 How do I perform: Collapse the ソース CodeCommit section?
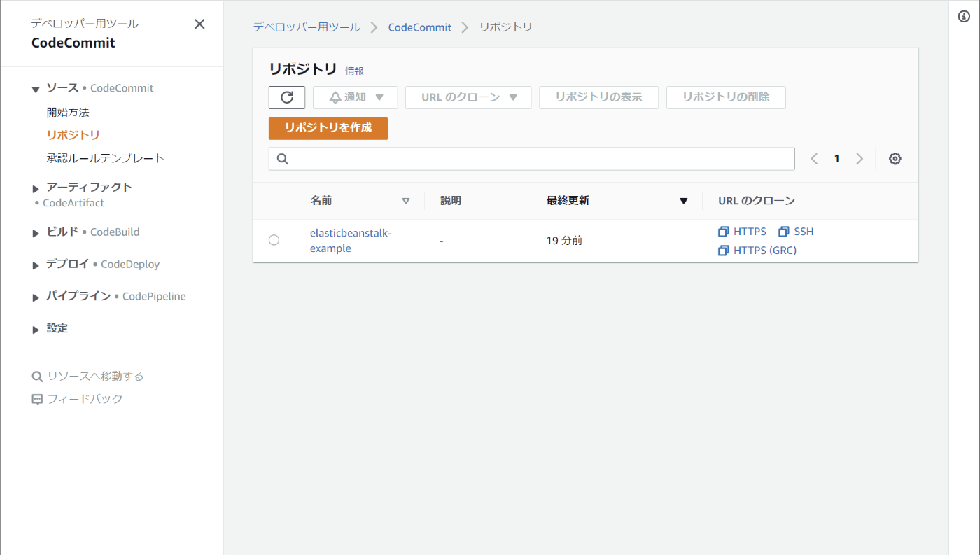(x=36, y=89)
